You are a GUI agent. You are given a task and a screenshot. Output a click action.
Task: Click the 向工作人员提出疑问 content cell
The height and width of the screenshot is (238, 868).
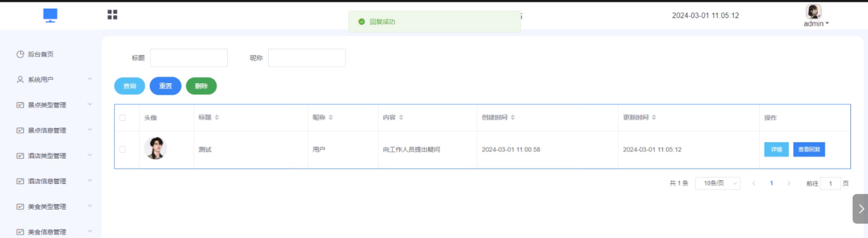[x=411, y=149]
